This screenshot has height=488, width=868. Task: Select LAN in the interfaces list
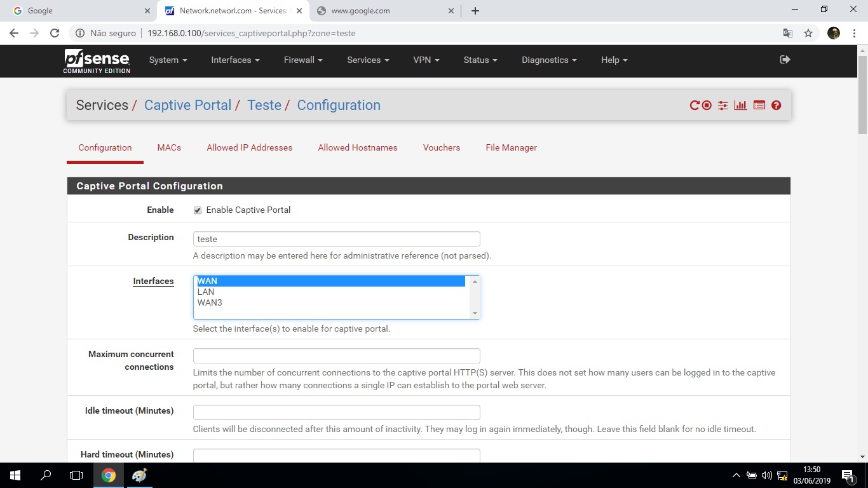click(x=330, y=292)
